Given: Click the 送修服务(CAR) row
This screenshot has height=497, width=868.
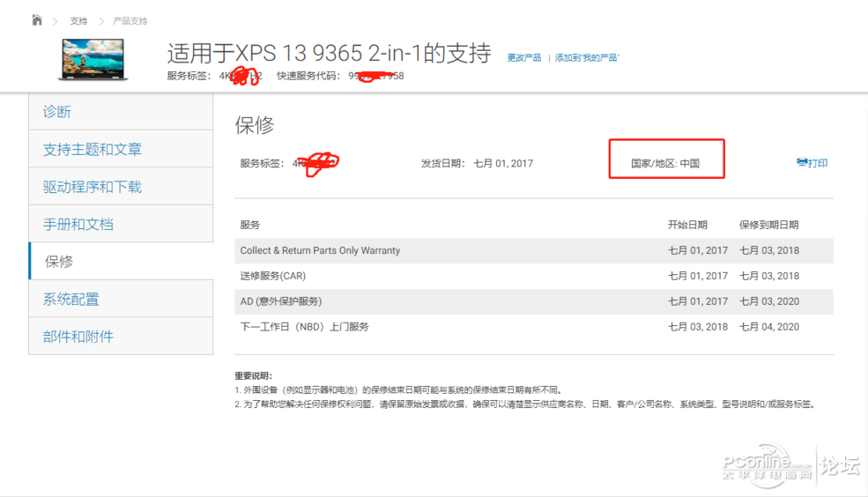Looking at the screenshot, I should [534, 276].
